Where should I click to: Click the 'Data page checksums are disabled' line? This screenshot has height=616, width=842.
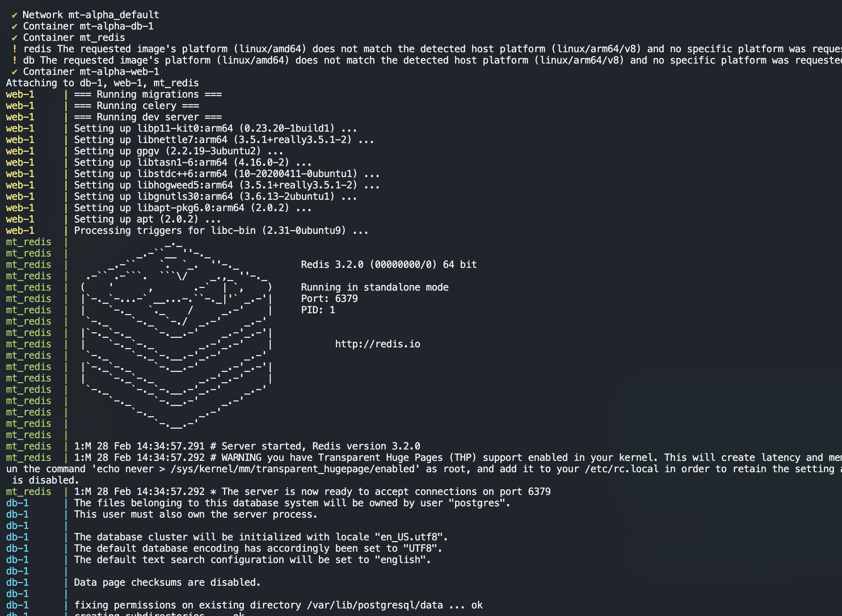(167, 582)
